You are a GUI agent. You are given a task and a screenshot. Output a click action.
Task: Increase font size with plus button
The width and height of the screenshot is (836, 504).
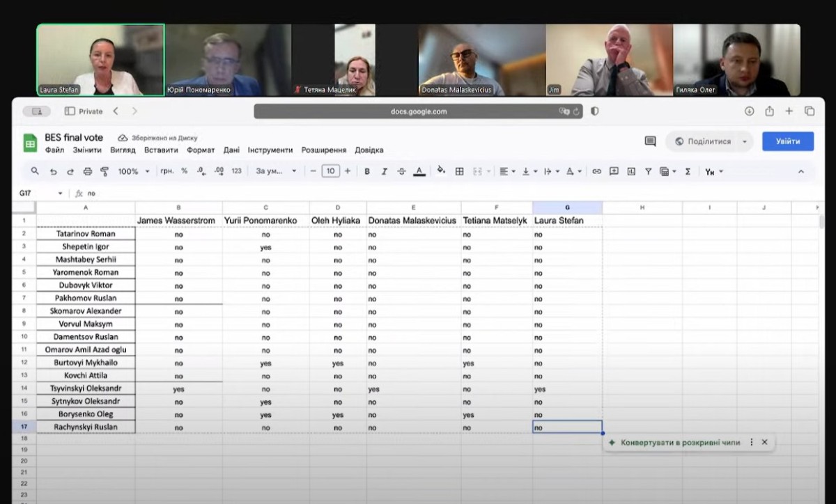point(348,171)
